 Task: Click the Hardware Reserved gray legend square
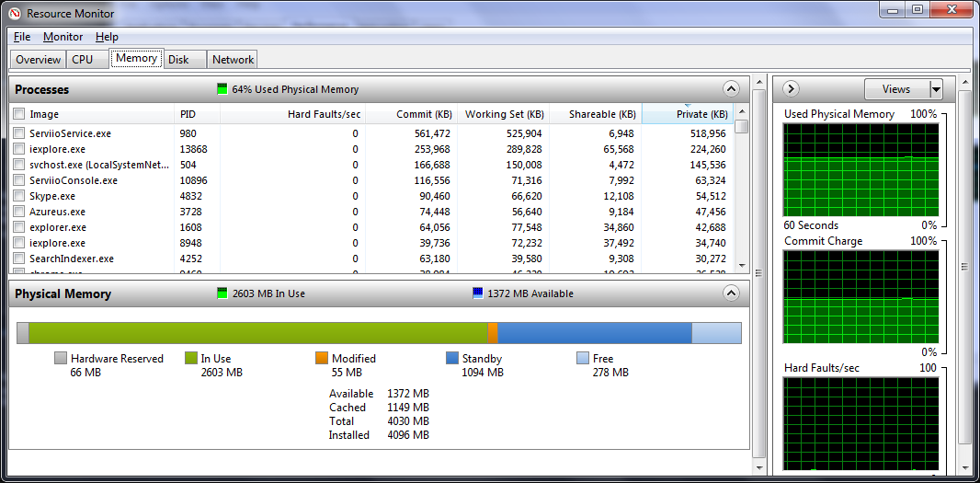point(61,359)
